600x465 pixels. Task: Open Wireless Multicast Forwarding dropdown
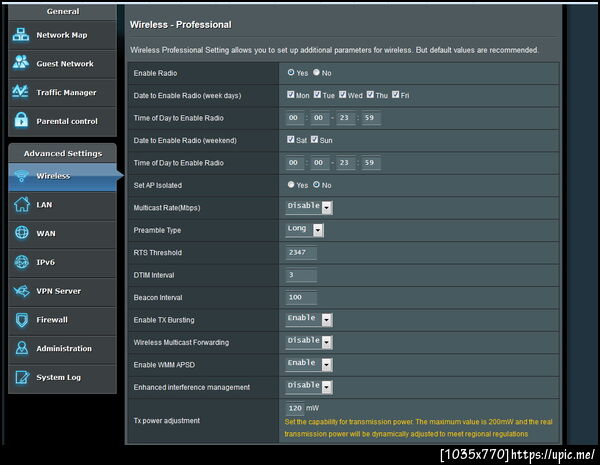click(x=309, y=342)
